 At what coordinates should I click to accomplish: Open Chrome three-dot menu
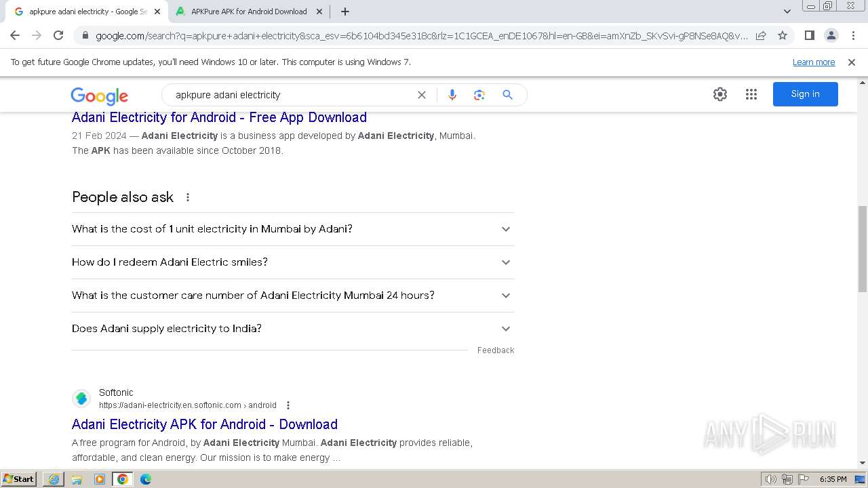click(x=853, y=35)
